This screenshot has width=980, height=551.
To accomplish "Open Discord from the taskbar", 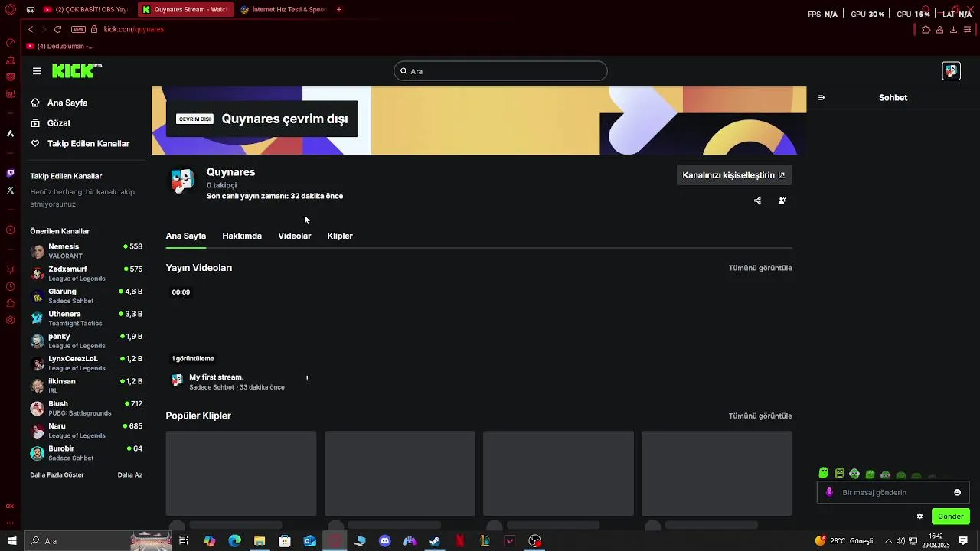I will [385, 541].
